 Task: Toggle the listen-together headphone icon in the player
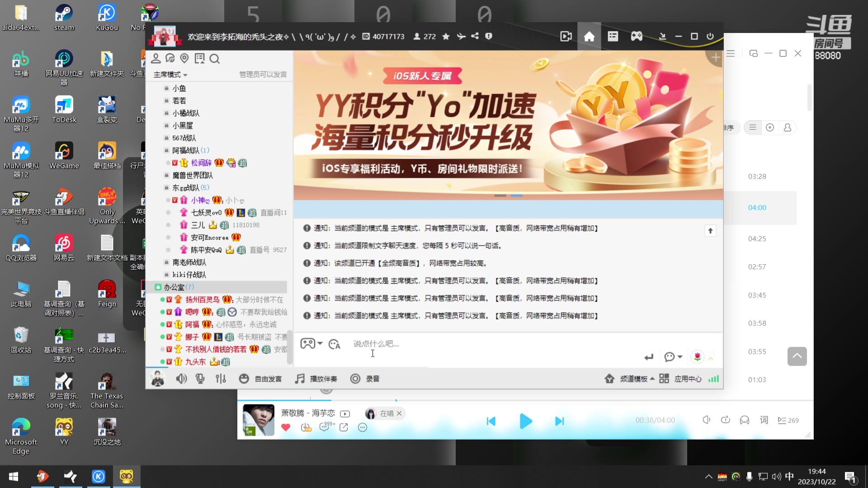[745, 421]
